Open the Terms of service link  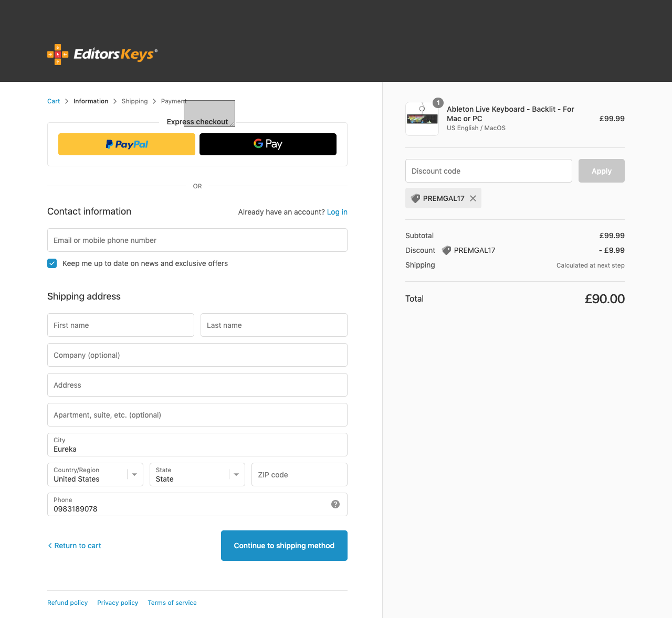[x=172, y=603]
